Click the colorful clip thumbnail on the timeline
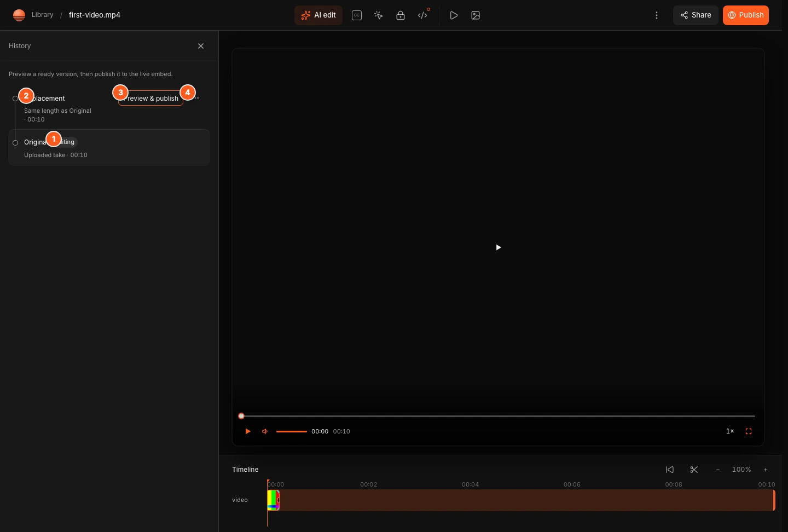 (x=273, y=500)
